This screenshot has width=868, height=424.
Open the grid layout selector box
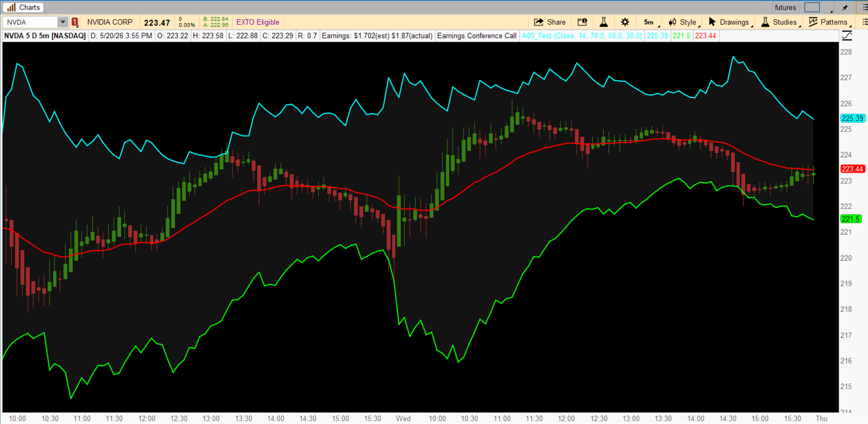812,7
